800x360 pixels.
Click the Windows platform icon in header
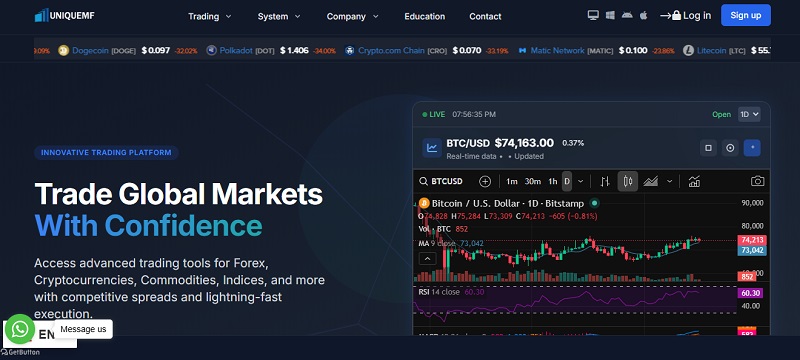pos(610,15)
